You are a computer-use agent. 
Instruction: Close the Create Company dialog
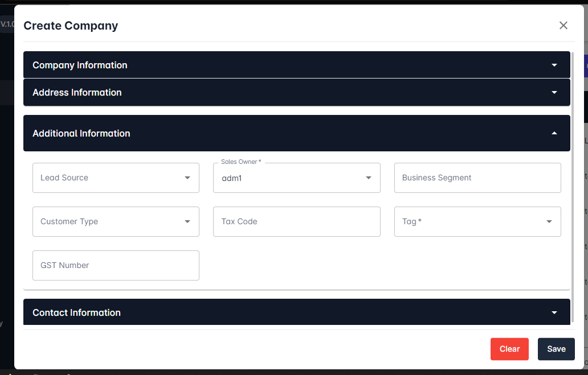click(x=563, y=26)
